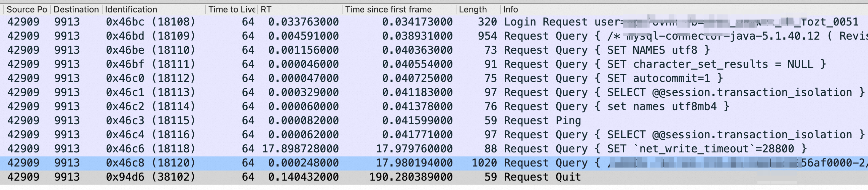The image size is (868, 190).
Task: Click time value 190.280389000
Action: (411, 177)
